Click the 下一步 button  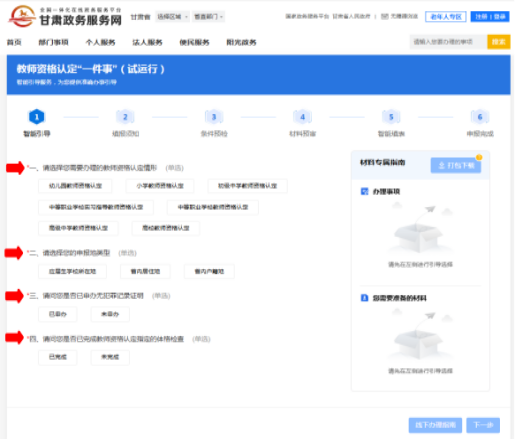click(x=483, y=425)
